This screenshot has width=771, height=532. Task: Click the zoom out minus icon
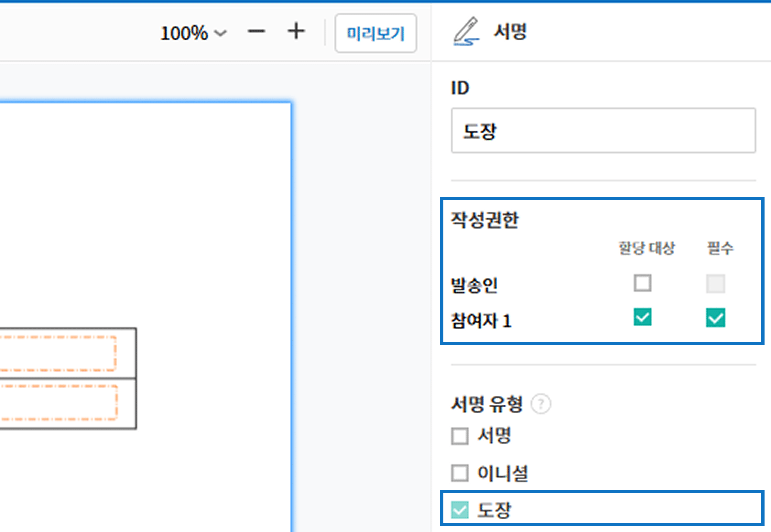pos(256,32)
